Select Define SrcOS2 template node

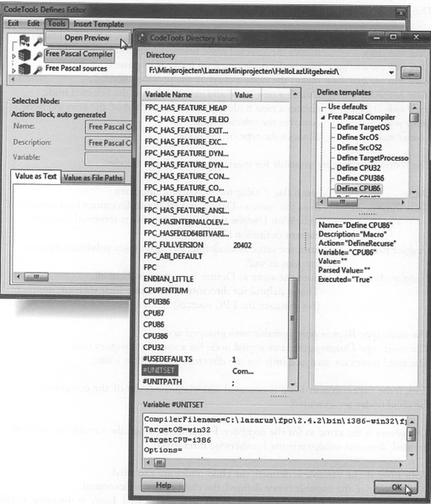[359, 147]
